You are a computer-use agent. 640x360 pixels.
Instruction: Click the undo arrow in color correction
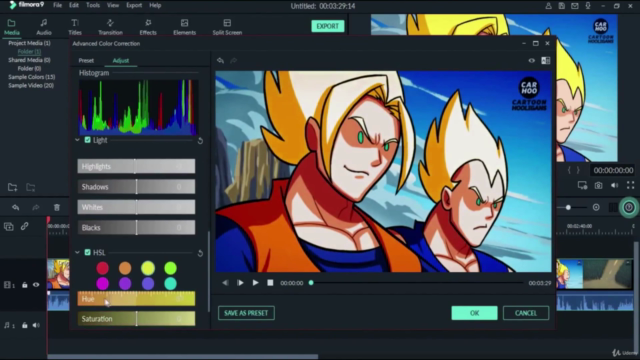(x=220, y=60)
